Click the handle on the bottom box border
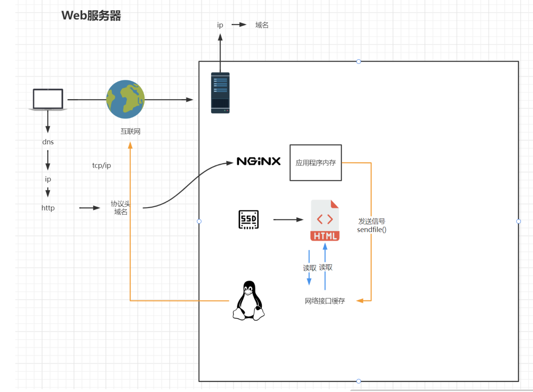This screenshot has width=533, height=392. tap(359, 381)
